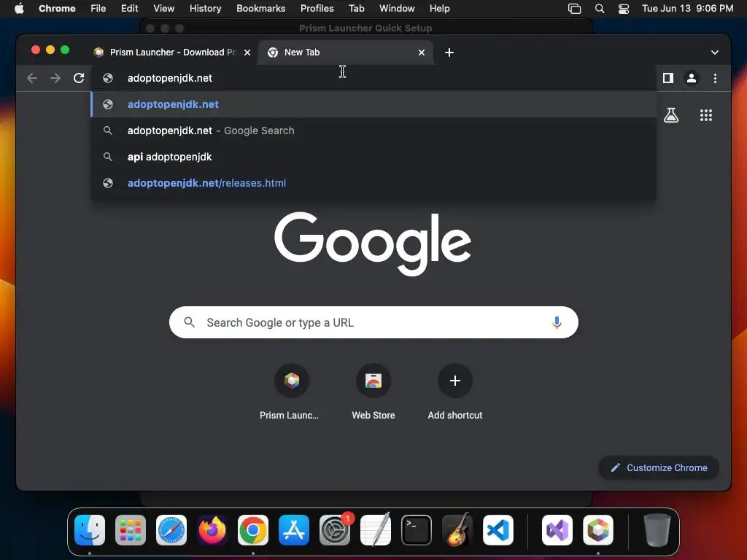Select the highlighted adoptopenjdk.net suggestion

[x=373, y=104]
